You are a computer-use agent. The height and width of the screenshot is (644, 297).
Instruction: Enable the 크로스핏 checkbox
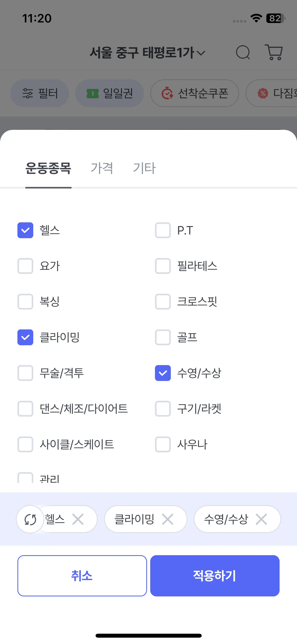[x=163, y=302]
